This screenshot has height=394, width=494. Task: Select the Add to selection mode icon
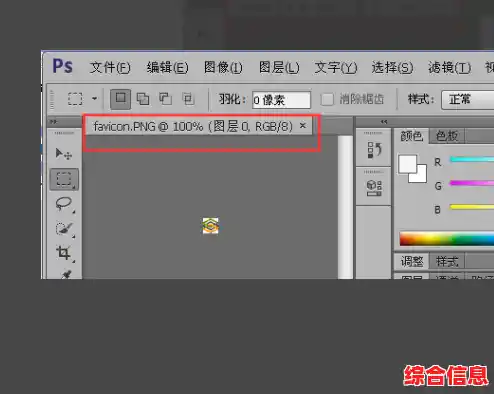[x=143, y=99]
